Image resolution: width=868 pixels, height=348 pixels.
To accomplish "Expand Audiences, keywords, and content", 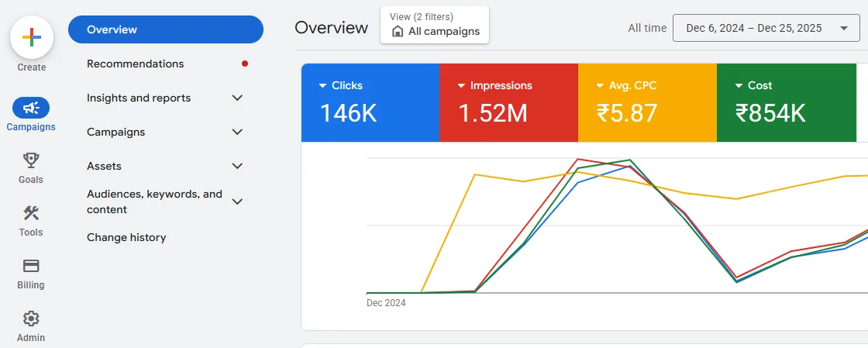I will 238,202.
